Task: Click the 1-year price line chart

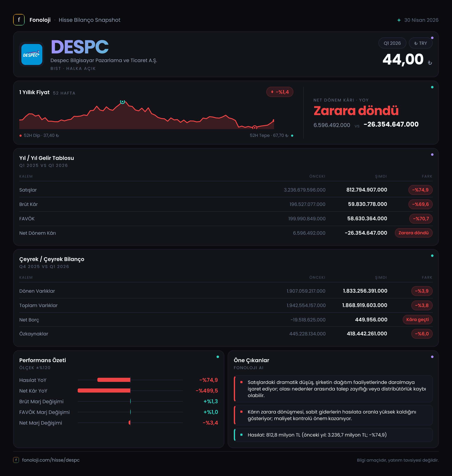Action: [146, 115]
